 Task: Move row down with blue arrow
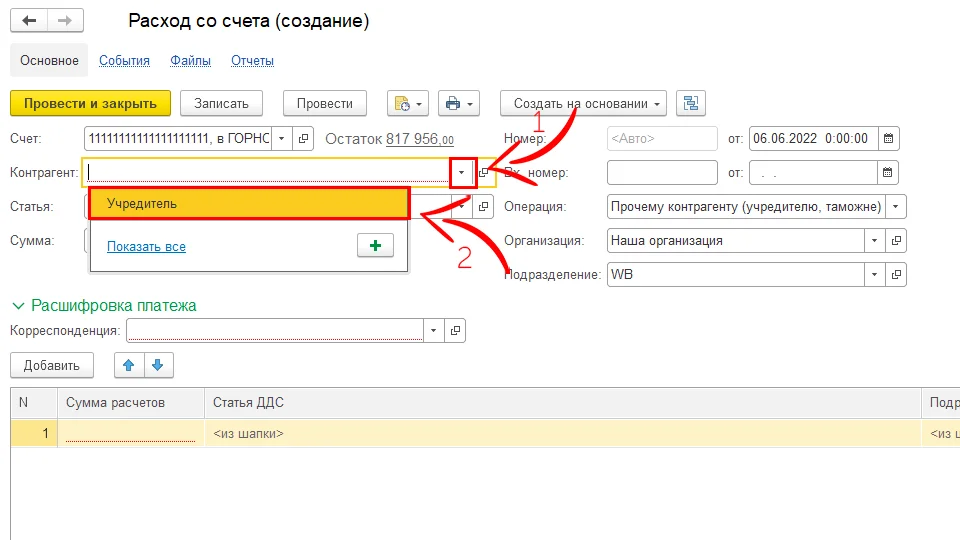click(157, 365)
